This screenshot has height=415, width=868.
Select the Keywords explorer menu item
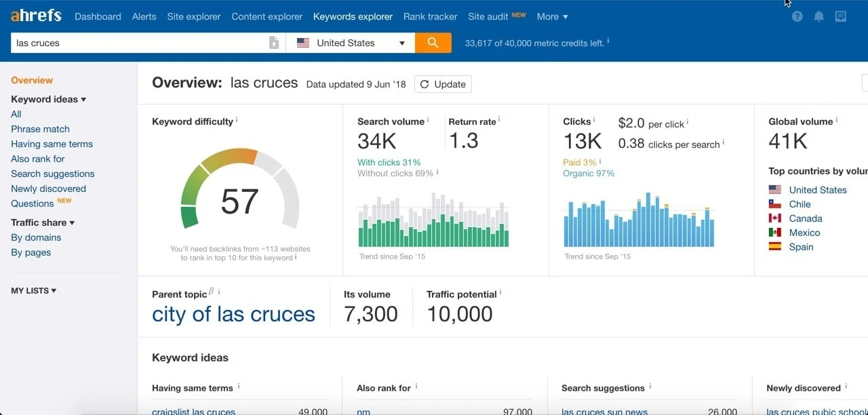click(x=353, y=16)
